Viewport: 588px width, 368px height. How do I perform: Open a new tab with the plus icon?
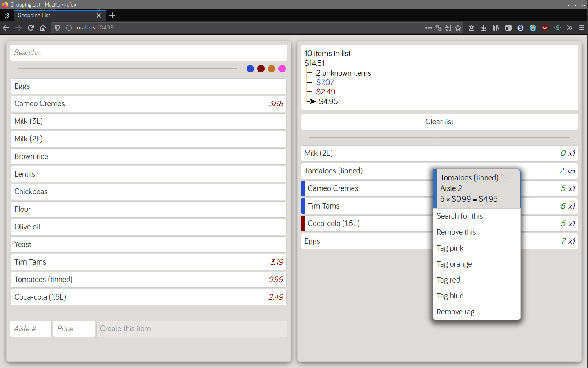[x=112, y=15]
